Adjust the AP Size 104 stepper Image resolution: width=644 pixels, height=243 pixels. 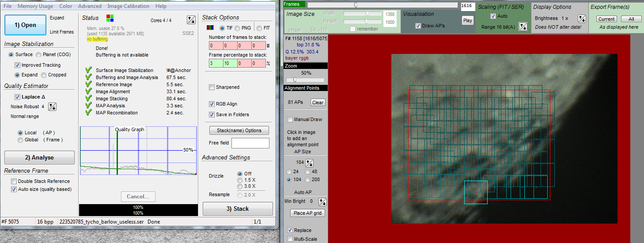tap(309, 163)
